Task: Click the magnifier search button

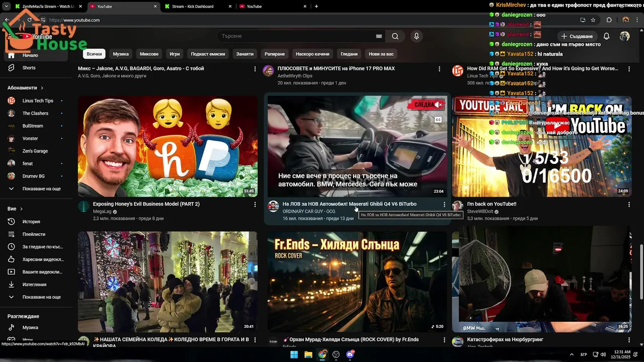Action: point(395,36)
